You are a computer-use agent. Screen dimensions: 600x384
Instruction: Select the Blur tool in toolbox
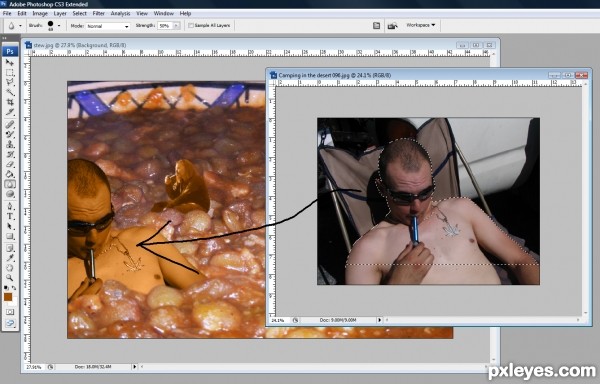click(10, 184)
